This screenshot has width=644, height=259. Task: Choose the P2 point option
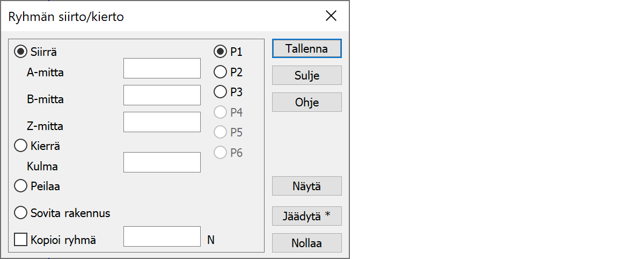point(220,71)
